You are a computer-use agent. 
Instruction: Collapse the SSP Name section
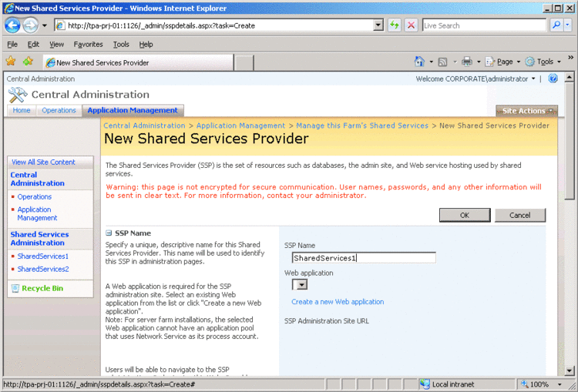click(109, 233)
